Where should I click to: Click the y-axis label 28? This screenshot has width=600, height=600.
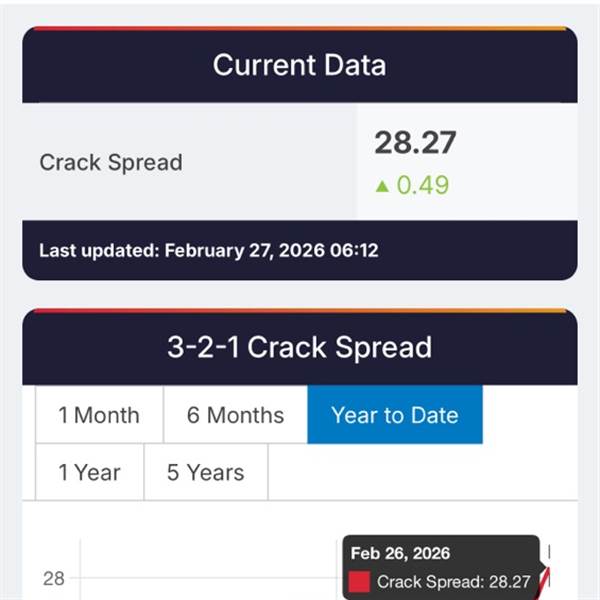(x=53, y=579)
